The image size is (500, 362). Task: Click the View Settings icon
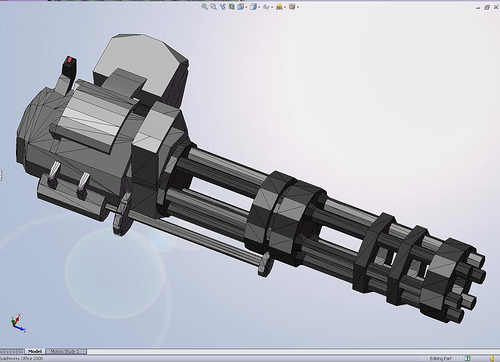coord(292,7)
